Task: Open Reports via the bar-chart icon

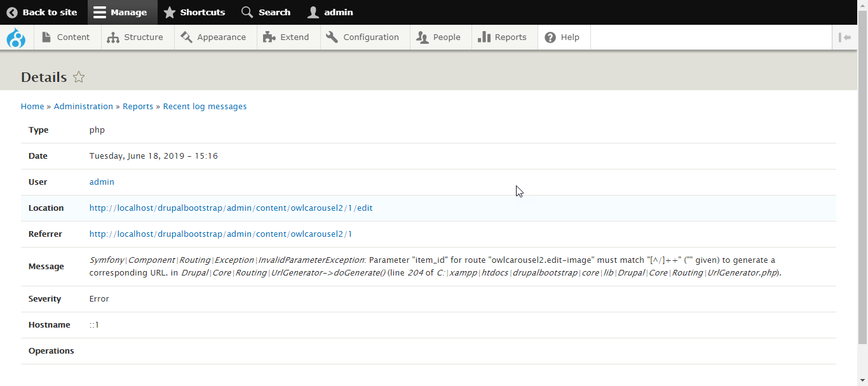Action: click(484, 37)
